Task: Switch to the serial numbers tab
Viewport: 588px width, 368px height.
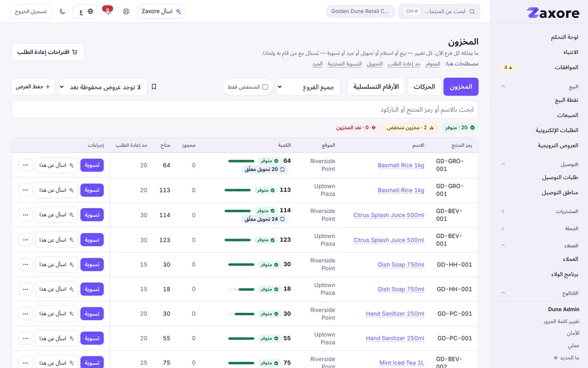Action: (x=375, y=86)
